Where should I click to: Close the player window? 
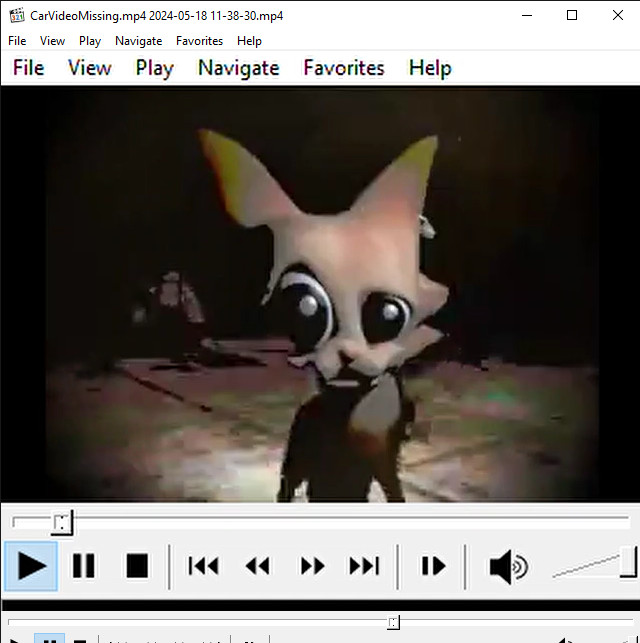pyautogui.click(x=617, y=16)
